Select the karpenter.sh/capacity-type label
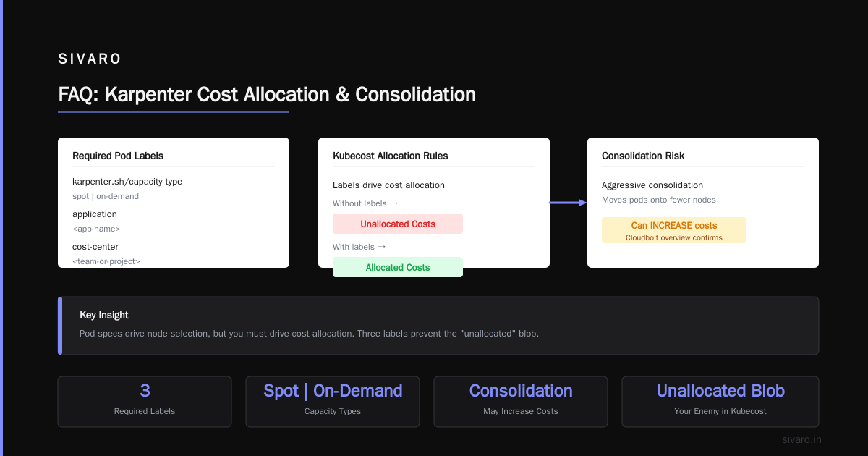Screen dimensions: 868x456 coord(127,182)
